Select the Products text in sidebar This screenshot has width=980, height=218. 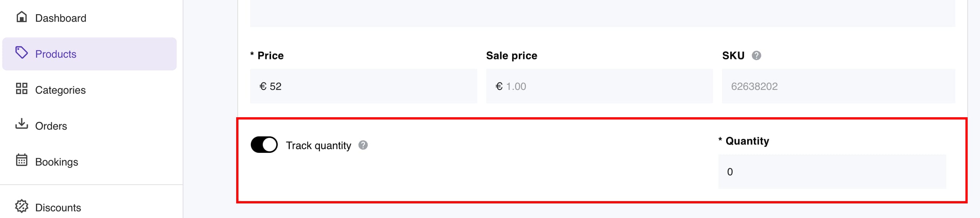[x=56, y=54]
